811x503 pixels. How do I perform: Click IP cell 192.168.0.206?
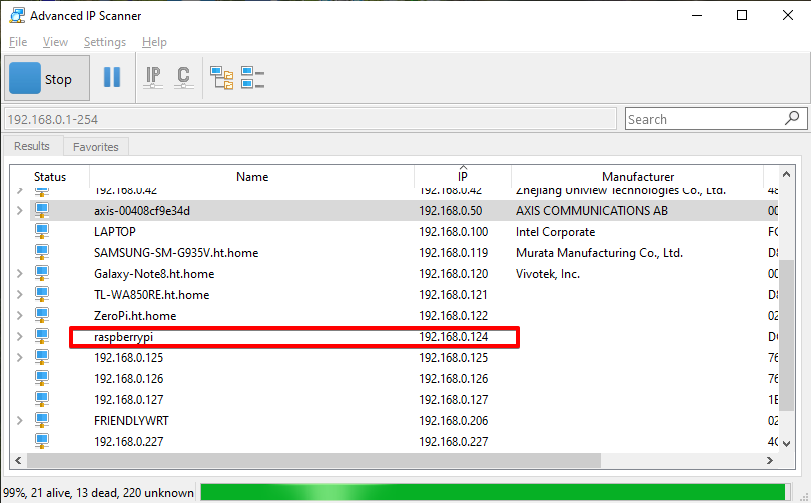pos(454,421)
